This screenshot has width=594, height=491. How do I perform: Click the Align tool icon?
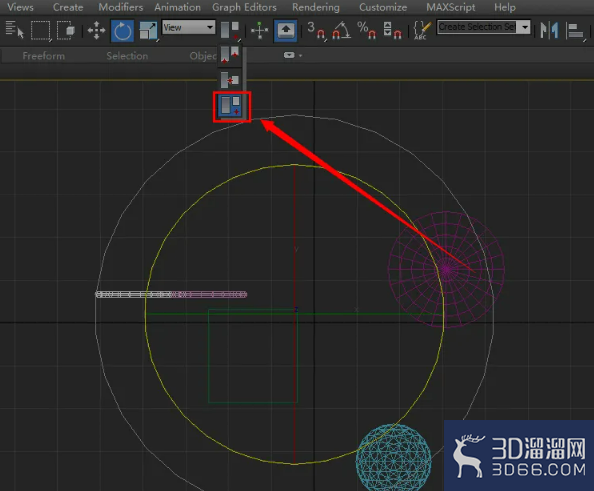[575, 30]
